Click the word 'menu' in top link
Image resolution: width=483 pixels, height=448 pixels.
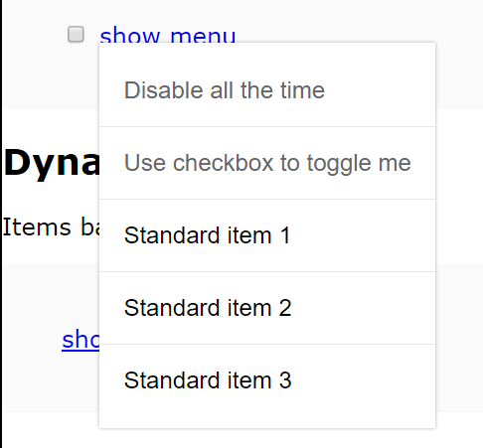tap(203, 36)
